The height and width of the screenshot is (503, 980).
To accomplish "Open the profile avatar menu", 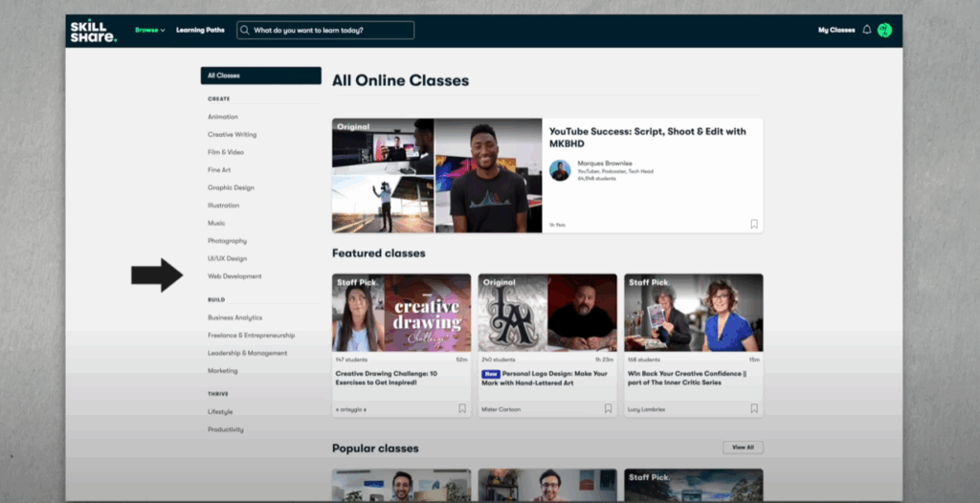I will pyautogui.click(x=884, y=30).
